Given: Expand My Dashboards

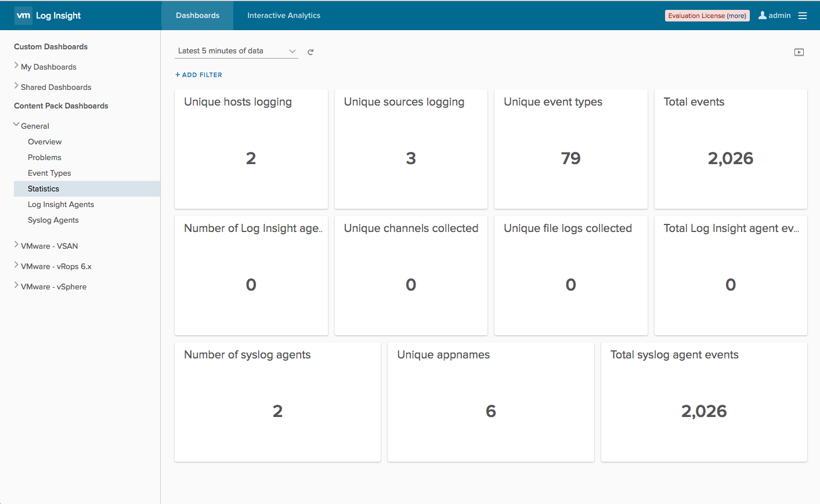Looking at the screenshot, I should [x=16, y=66].
